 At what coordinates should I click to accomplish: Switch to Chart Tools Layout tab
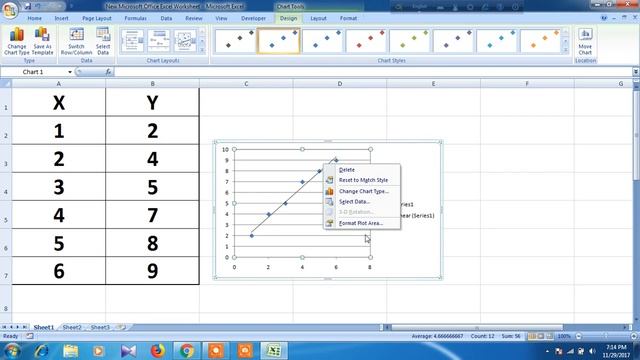(318, 18)
